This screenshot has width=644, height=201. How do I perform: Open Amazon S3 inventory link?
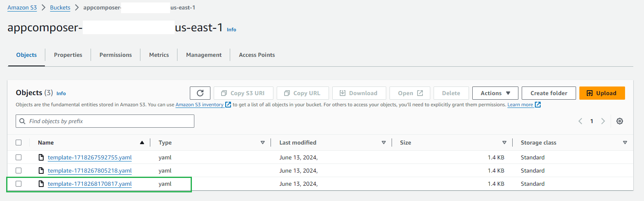click(203, 105)
